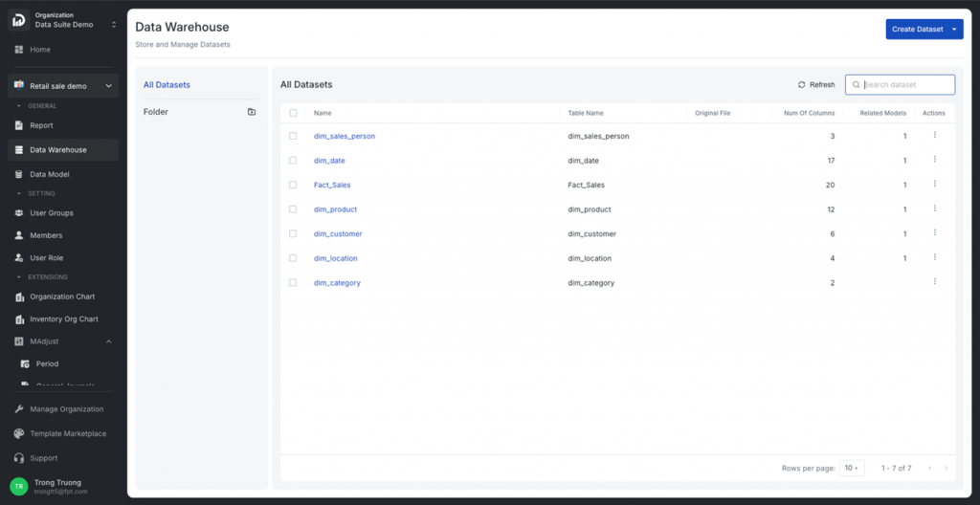This screenshot has width=980, height=505.
Task: Click the Refresh icon above the table
Action: 802,85
